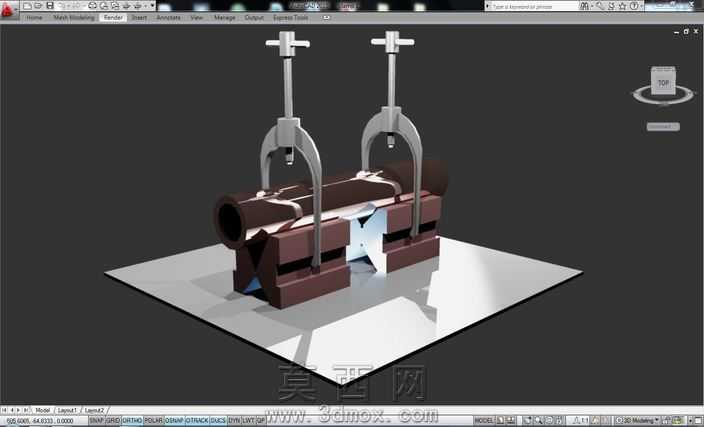Toggle LWT lineweight display
The image size is (704, 427).
click(248, 421)
